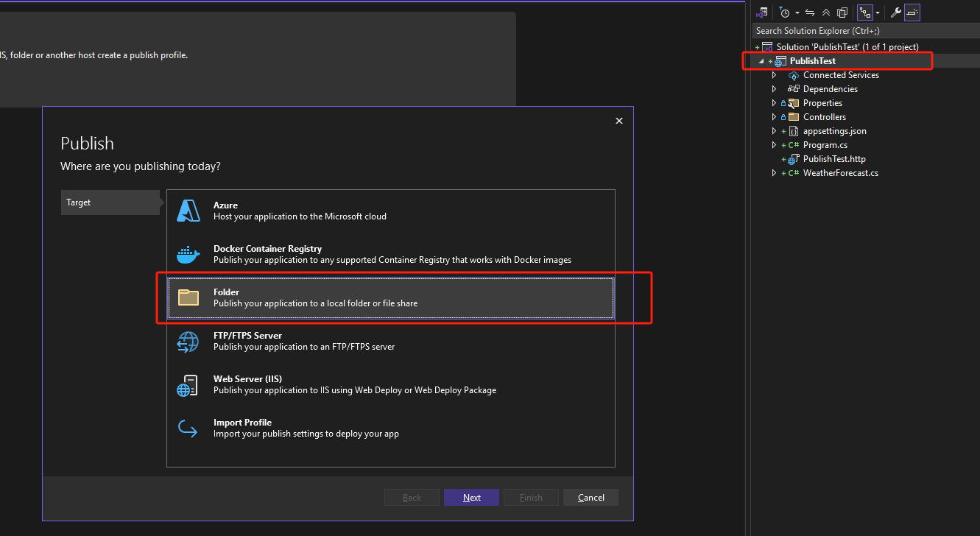Click the C# icon beside WeatherForecast.cs
This screenshot has height=536, width=980.
coord(794,173)
